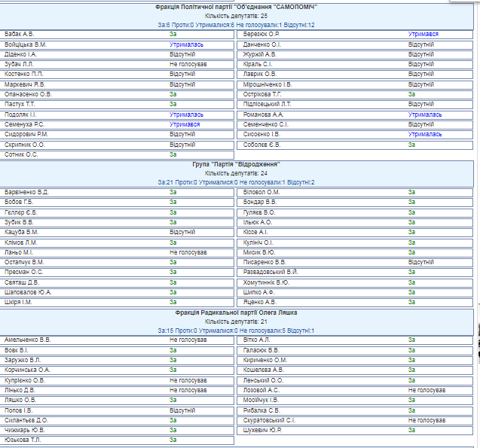Click the name Барвіненко В.Д.
Screen dimensions: 480x448
tap(26, 192)
